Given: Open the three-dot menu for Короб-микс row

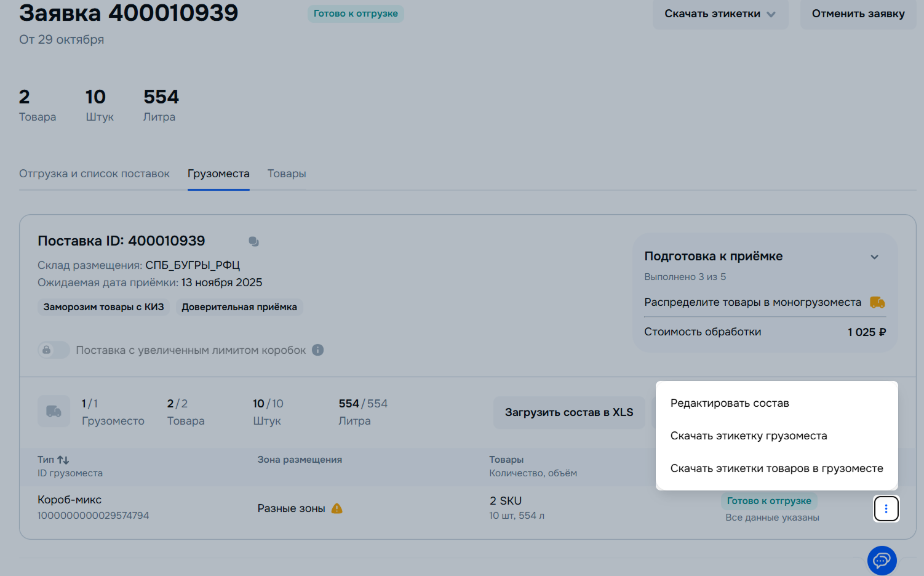Looking at the screenshot, I should [x=886, y=509].
